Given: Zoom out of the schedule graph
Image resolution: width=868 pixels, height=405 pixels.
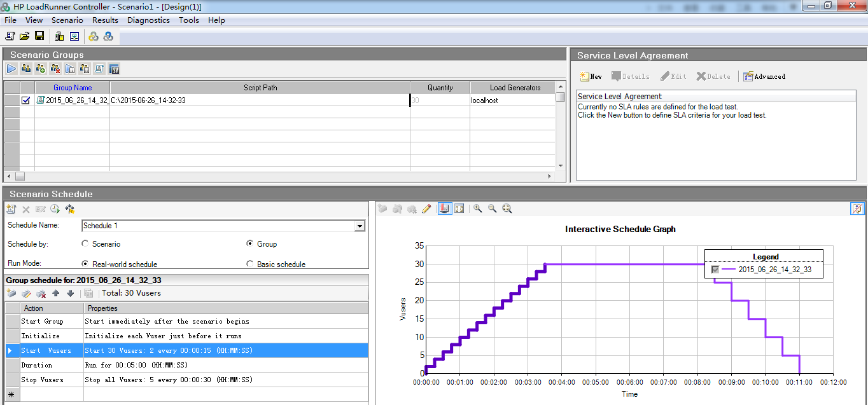Looking at the screenshot, I should coord(492,209).
